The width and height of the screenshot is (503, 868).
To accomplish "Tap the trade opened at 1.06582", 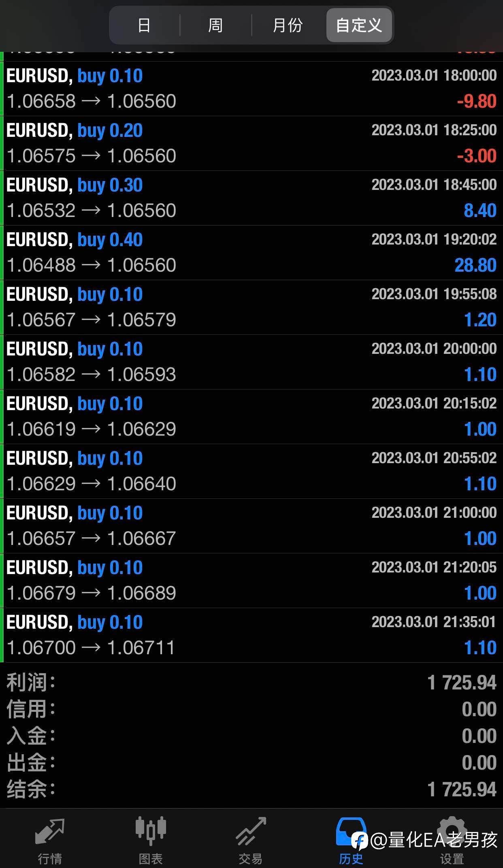I will point(251,362).
